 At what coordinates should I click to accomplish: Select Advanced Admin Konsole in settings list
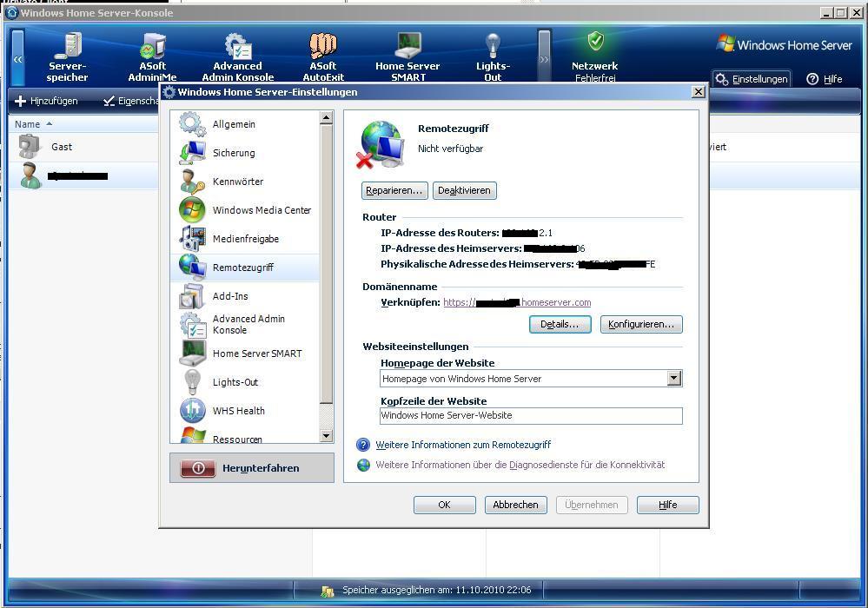coord(245,325)
